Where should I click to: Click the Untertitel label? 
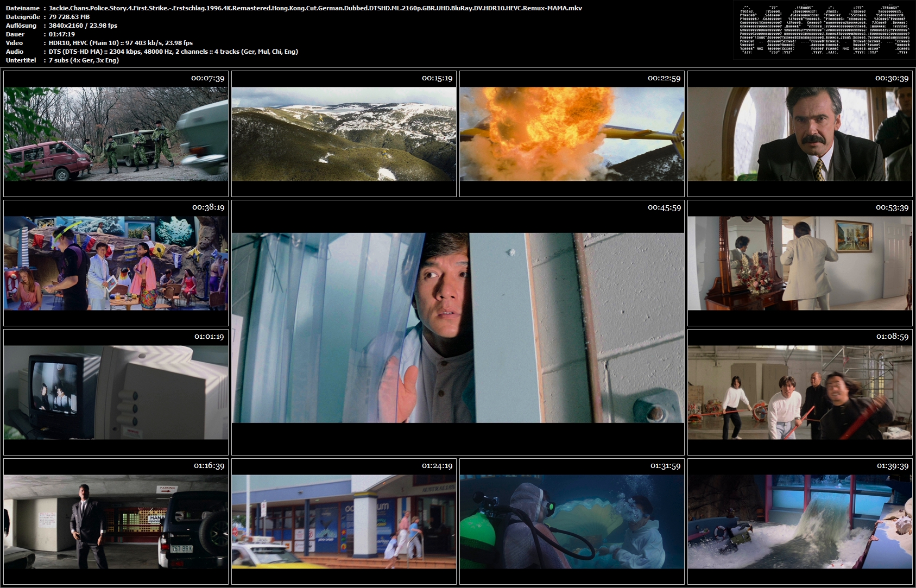[21, 60]
